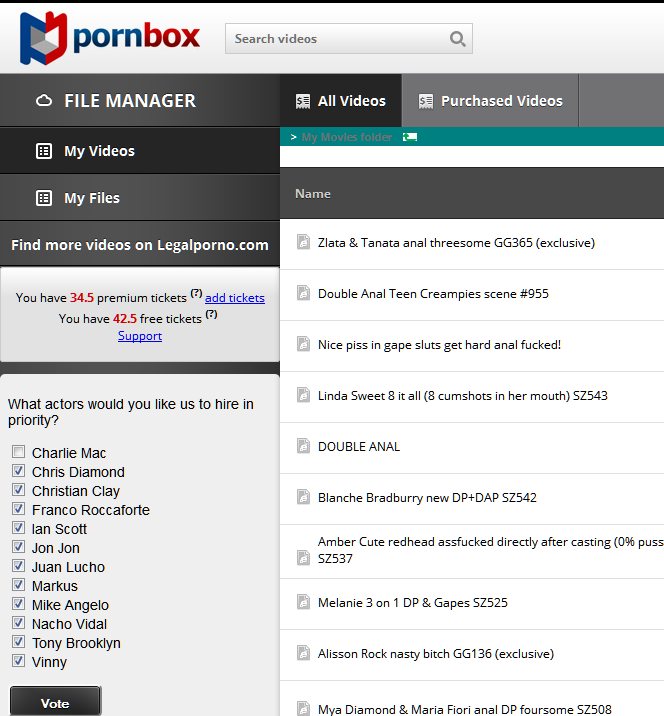Click the icon on Purchased Videos tab

click(426, 101)
